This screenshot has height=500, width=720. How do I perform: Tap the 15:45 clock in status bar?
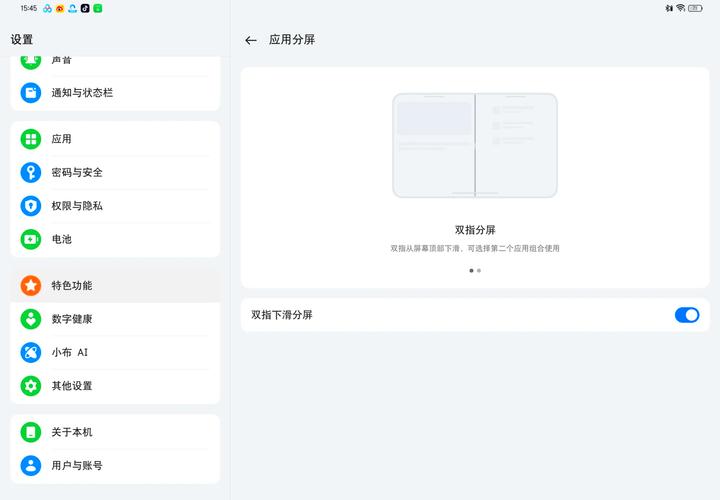click(28, 8)
